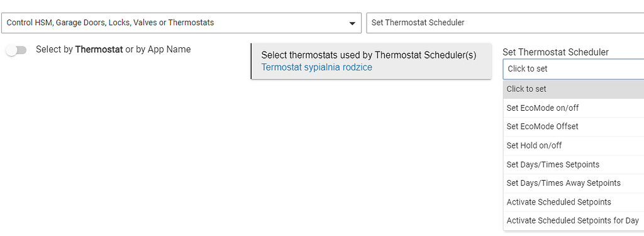The width and height of the screenshot is (644, 236).
Task: Click the Select thermostats used by Scheduler box
Action: [371, 61]
